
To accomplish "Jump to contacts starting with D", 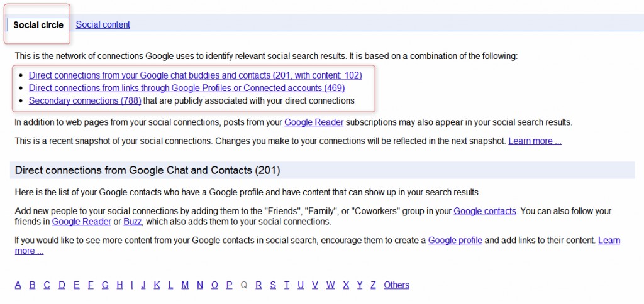I will (62, 285).
